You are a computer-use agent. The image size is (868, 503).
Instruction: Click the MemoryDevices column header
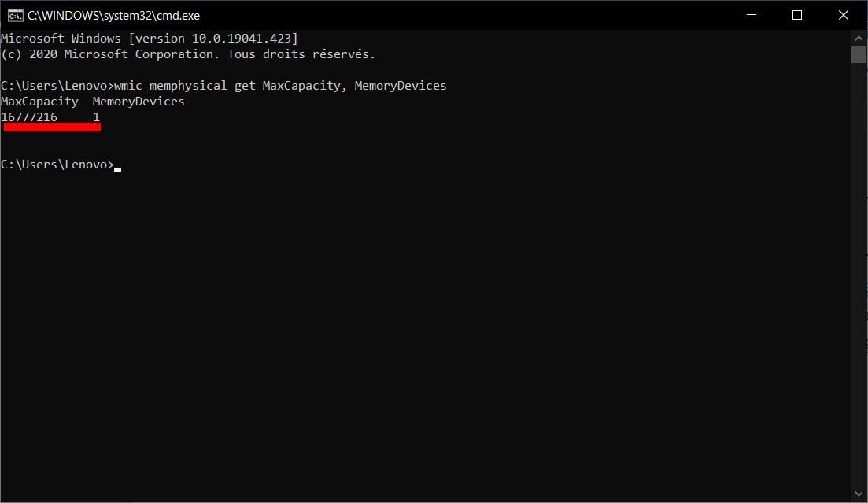point(139,102)
